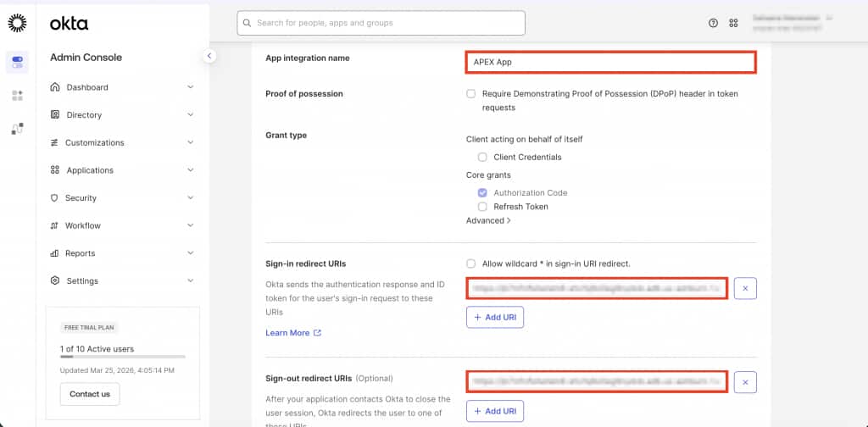Click the Workflow icon
This screenshot has width=868, height=427.
(x=54, y=225)
